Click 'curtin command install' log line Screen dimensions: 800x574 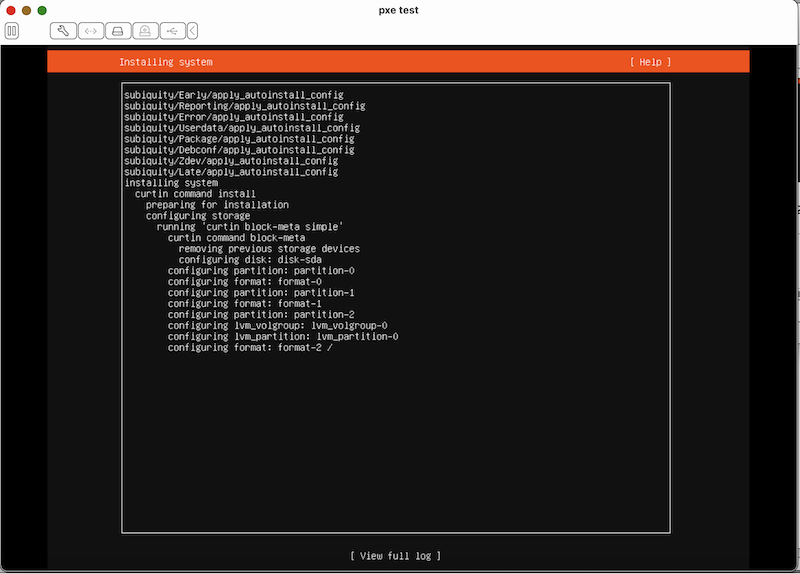[195, 194]
